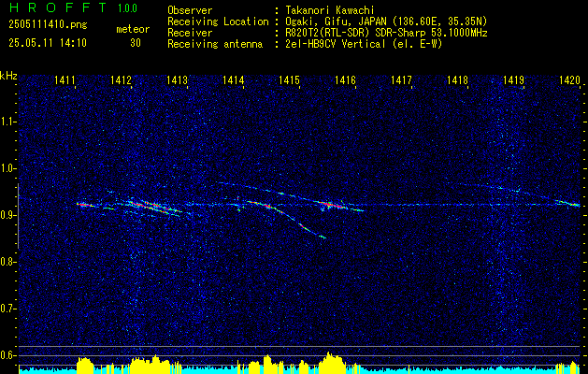Click the 0.6 kHz axis label

pyautogui.click(x=7, y=355)
